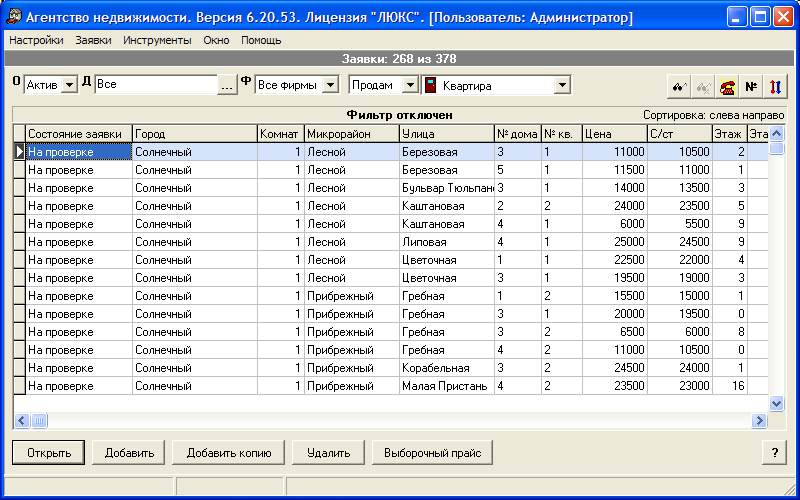Open the Инструменты menu
This screenshot has width=800, height=500.
click(157, 40)
